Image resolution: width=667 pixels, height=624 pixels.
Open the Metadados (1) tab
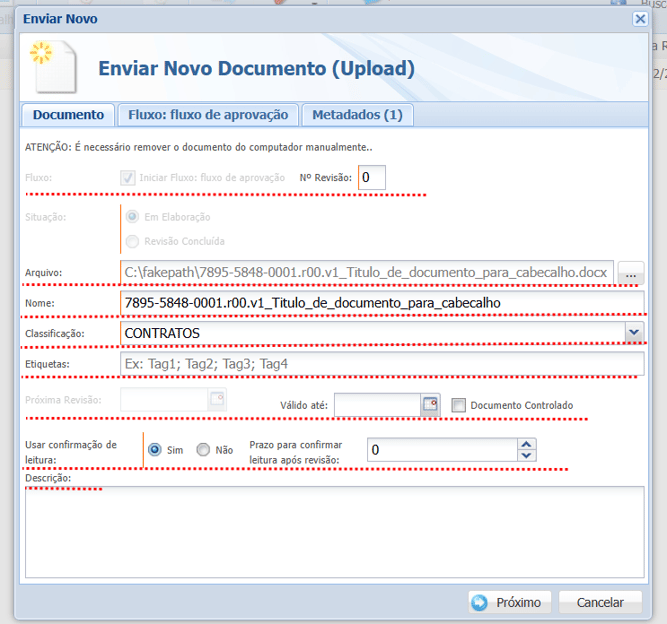(x=357, y=115)
